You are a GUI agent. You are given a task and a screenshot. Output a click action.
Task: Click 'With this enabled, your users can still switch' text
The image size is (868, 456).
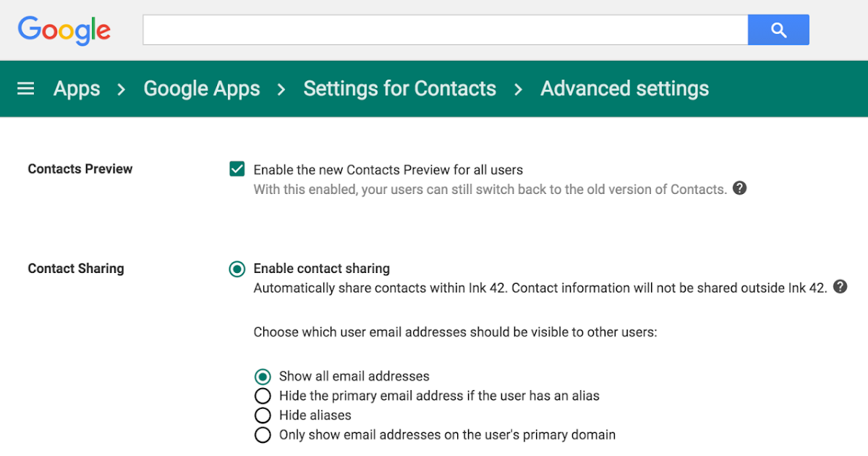coord(490,190)
